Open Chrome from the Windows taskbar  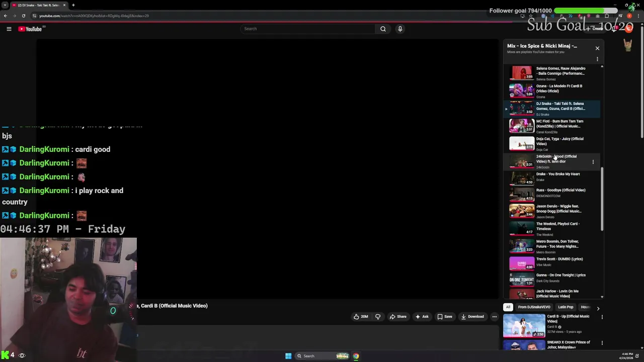pyautogui.click(x=356, y=356)
